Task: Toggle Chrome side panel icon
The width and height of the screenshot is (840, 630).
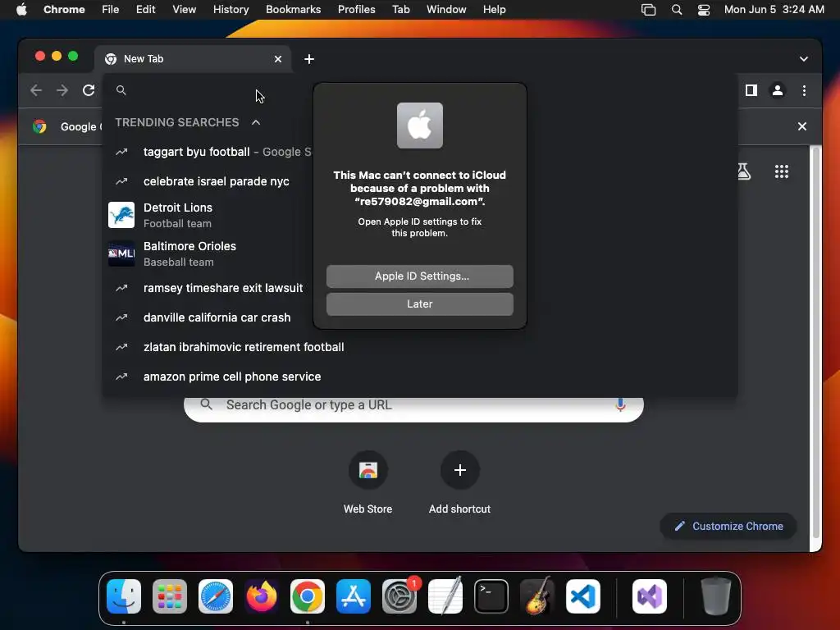Action: pyautogui.click(x=751, y=90)
